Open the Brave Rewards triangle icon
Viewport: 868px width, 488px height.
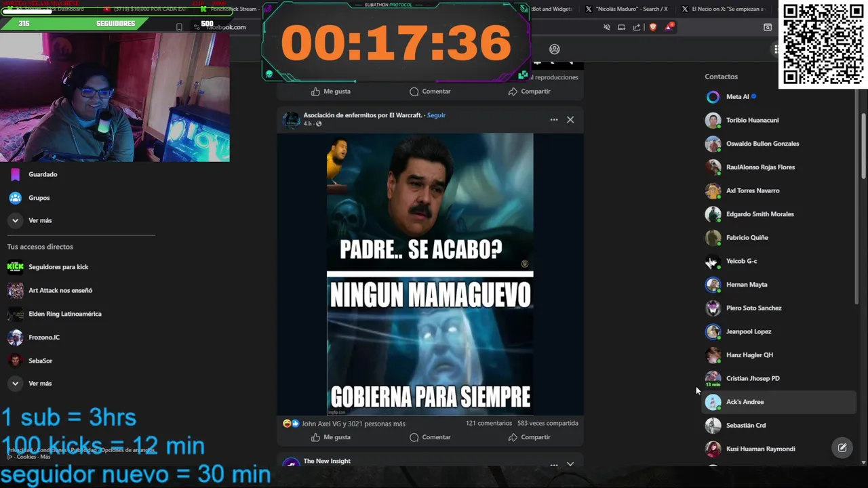click(669, 27)
